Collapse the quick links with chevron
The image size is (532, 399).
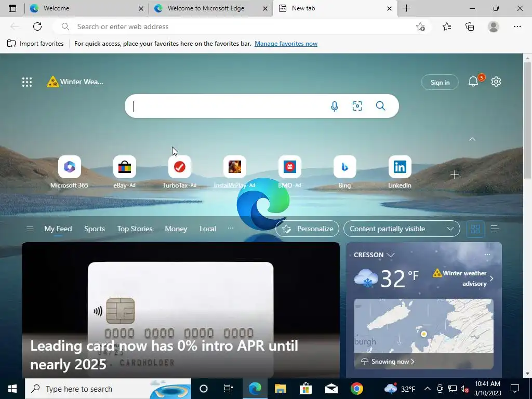[x=472, y=139]
